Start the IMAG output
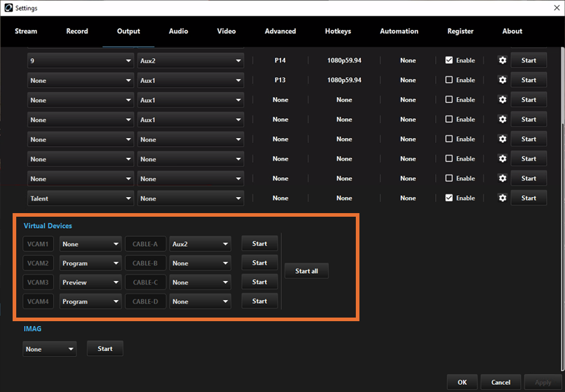 105,349
